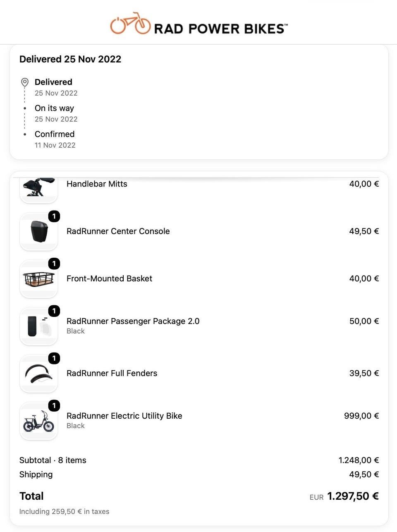
Task: Click quantity badge on Front-Mounted Basket
Action: [54, 264]
